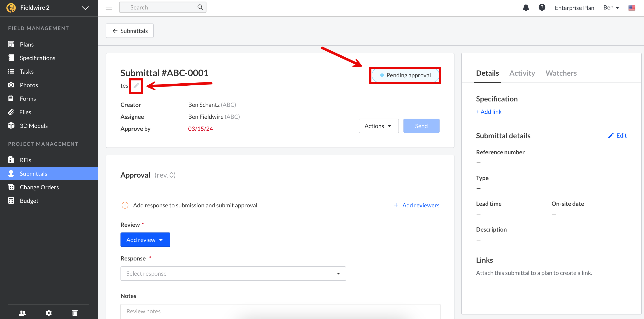This screenshot has width=644, height=319.
Task: Click the Budget calculator icon
Action: coord(11,200)
